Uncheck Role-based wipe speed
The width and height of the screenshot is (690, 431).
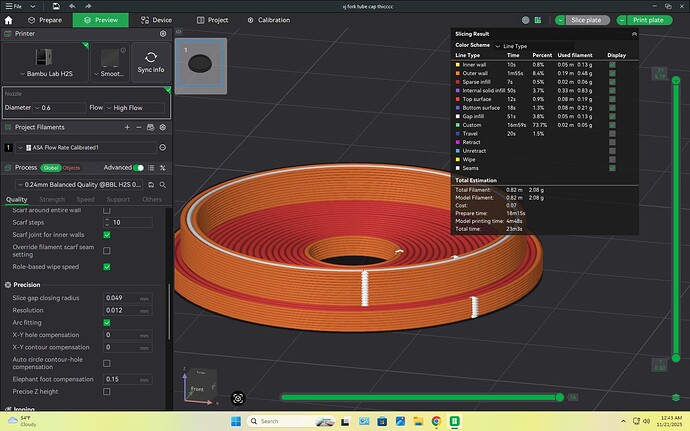pyautogui.click(x=106, y=267)
